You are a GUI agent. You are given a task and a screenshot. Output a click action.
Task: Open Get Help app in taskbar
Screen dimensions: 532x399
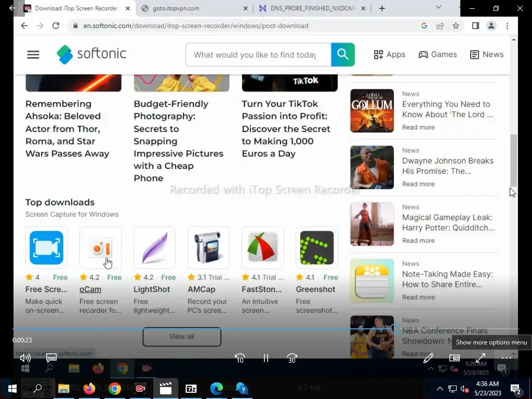pos(242,389)
